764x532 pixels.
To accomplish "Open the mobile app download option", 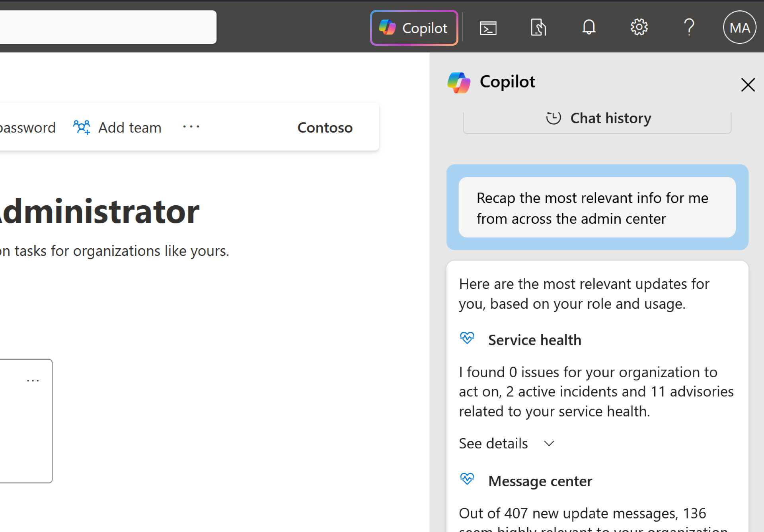I will [x=538, y=27].
